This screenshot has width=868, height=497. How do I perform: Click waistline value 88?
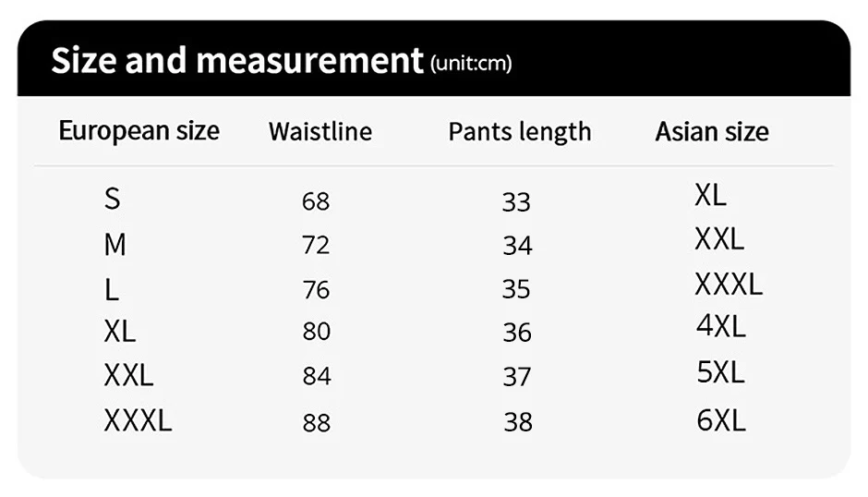click(x=316, y=423)
